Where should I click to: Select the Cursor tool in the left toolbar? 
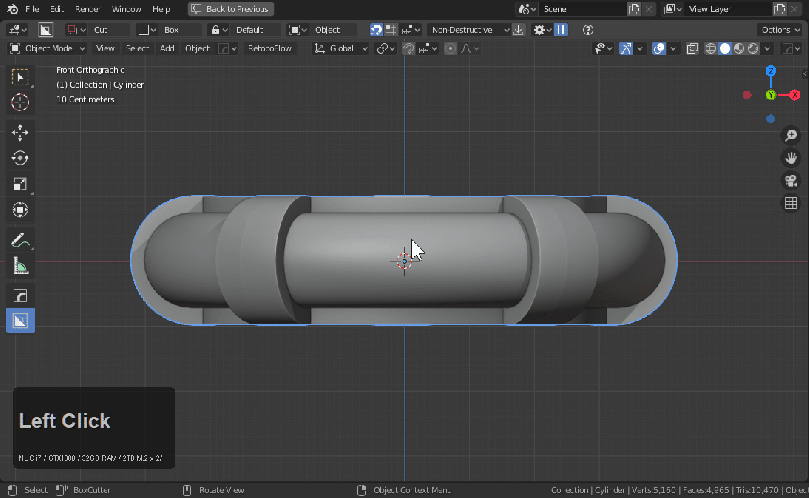(x=20, y=102)
